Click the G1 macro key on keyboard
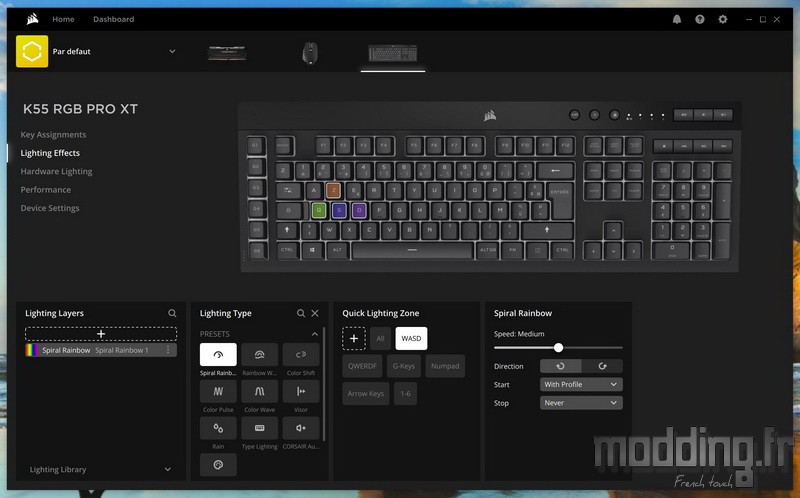The height and width of the screenshot is (498, 800). [x=257, y=145]
